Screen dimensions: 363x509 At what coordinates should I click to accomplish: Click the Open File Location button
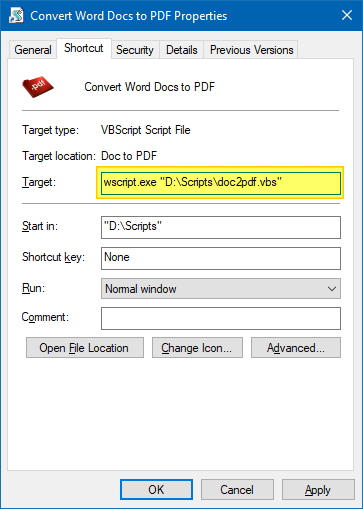tap(85, 348)
